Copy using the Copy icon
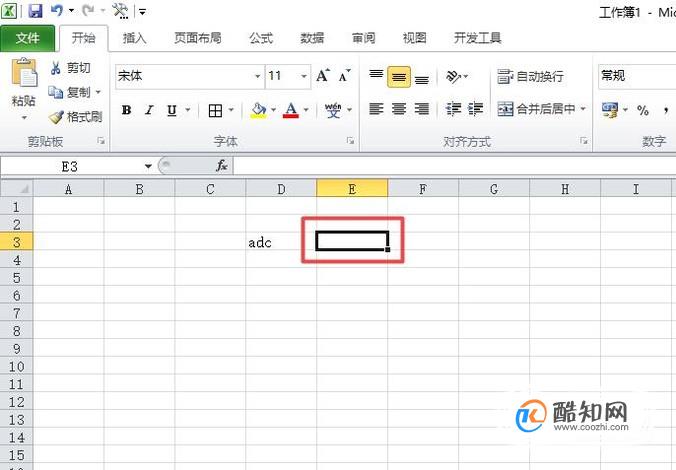Viewport: 676px width, 470px height. (55, 92)
